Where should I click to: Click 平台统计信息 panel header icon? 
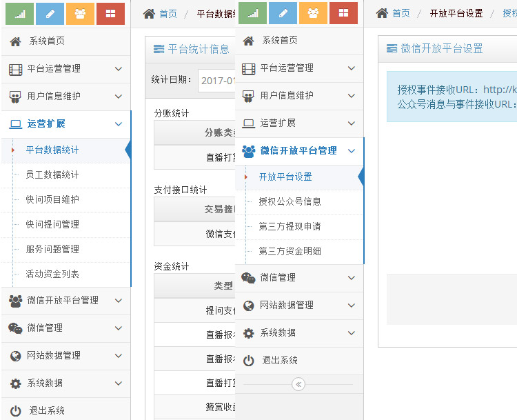click(159, 50)
